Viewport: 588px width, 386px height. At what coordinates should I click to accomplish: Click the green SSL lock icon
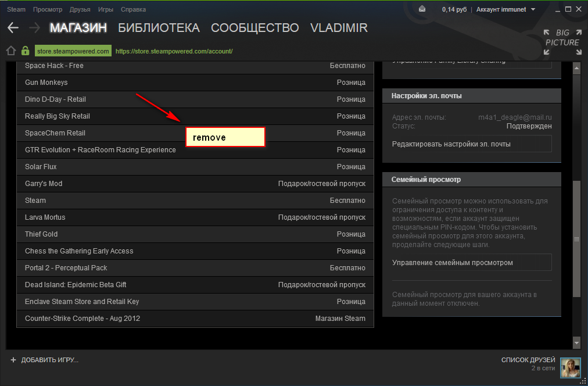pyautogui.click(x=25, y=51)
